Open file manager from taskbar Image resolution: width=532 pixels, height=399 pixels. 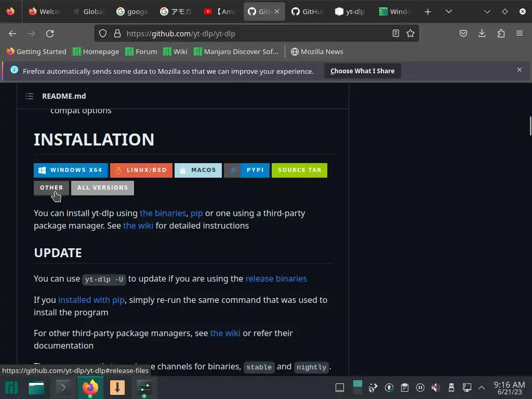(x=36, y=388)
